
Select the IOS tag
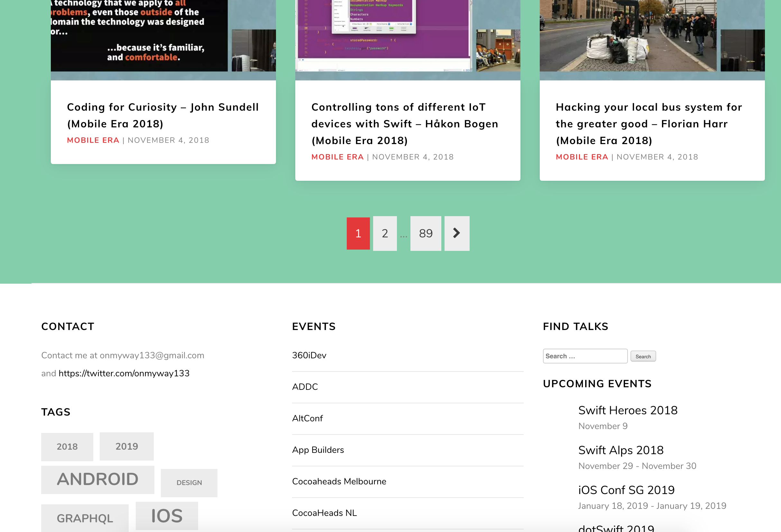click(166, 515)
